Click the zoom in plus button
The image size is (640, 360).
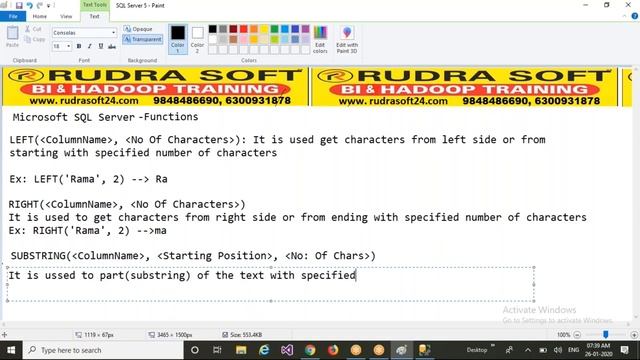tap(634, 335)
